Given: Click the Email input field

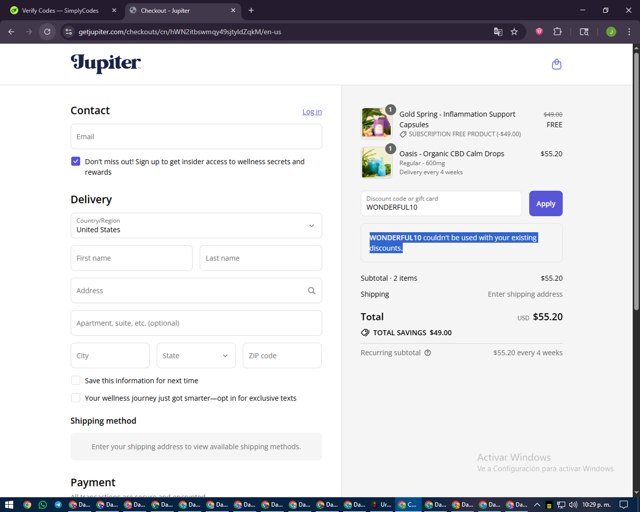Looking at the screenshot, I should tap(196, 136).
